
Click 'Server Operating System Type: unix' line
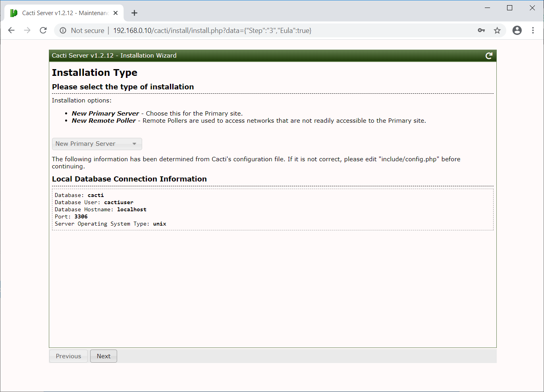tap(110, 224)
